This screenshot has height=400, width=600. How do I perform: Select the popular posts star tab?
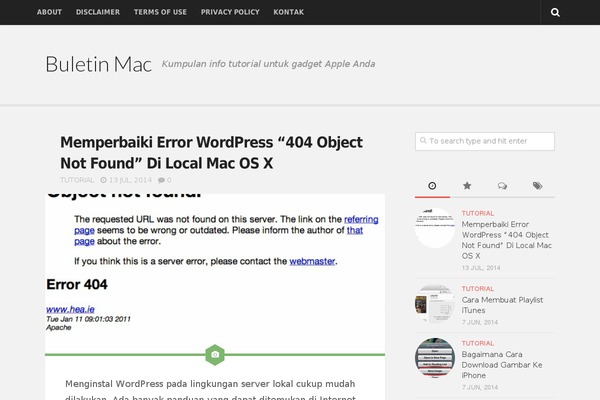tap(467, 186)
